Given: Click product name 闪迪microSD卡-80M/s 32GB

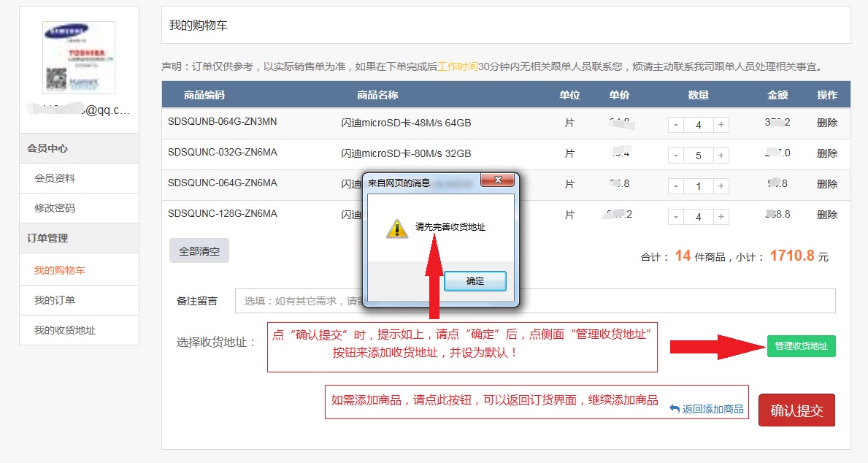Looking at the screenshot, I should (x=406, y=153).
